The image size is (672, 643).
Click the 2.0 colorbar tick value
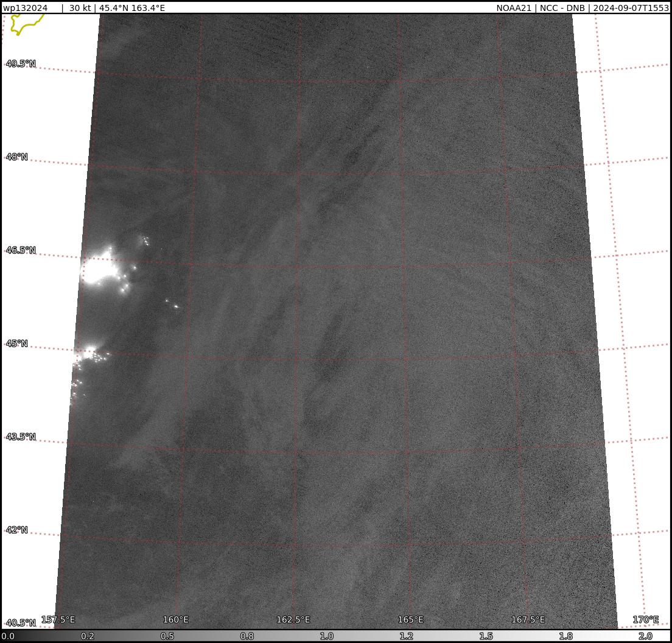click(x=645, y=636)
